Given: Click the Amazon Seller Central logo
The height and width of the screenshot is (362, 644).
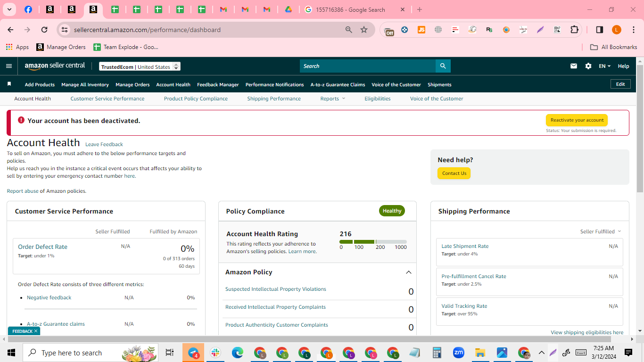Looking at the screenshot, I should 55,66.
